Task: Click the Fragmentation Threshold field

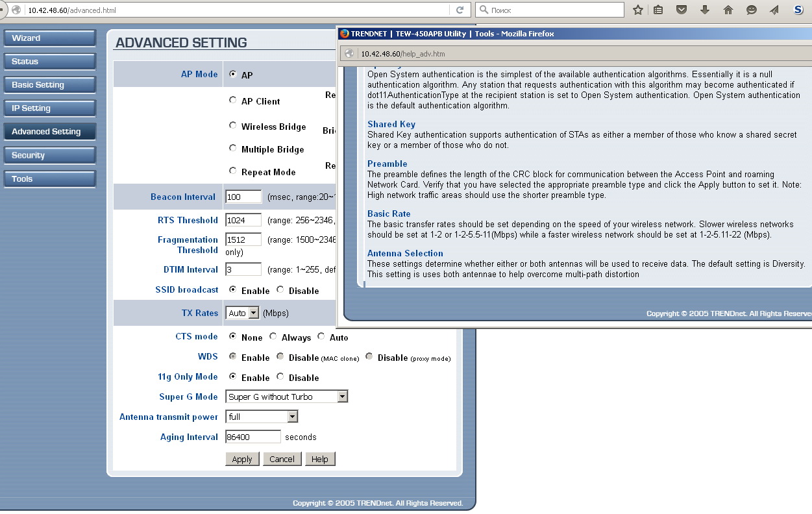Action: point(243,239)
